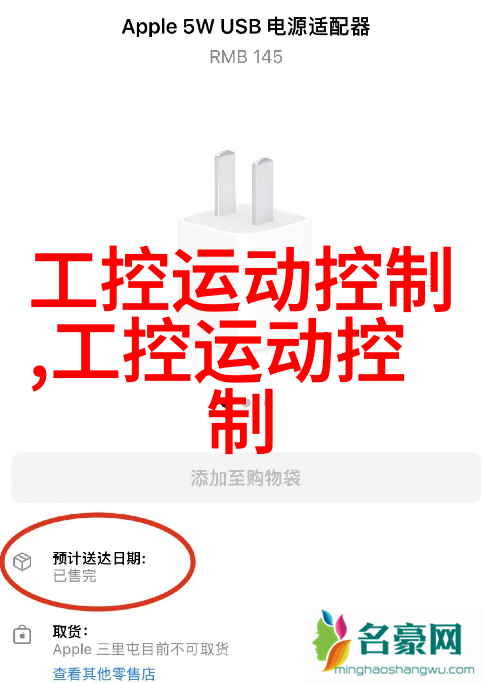Click the minghaoshangwu.com watermark URL

(404, 669)
